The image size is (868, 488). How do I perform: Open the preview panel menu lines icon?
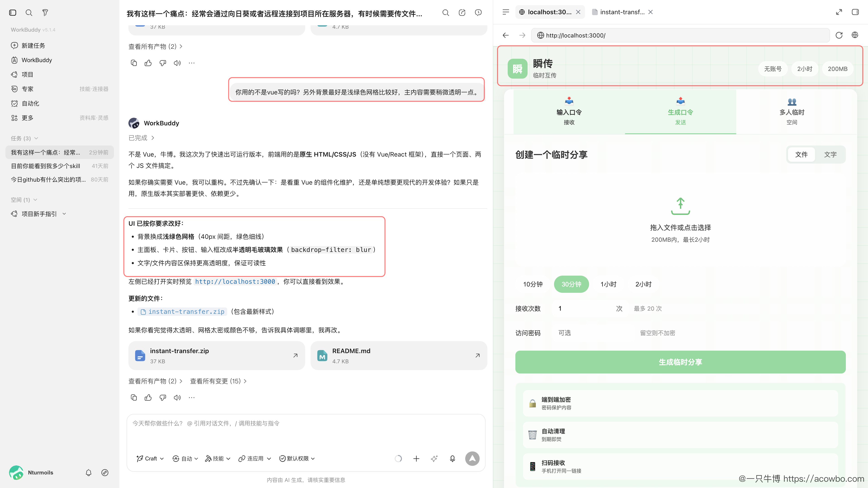pyautogui.click(x=506, y=12)
